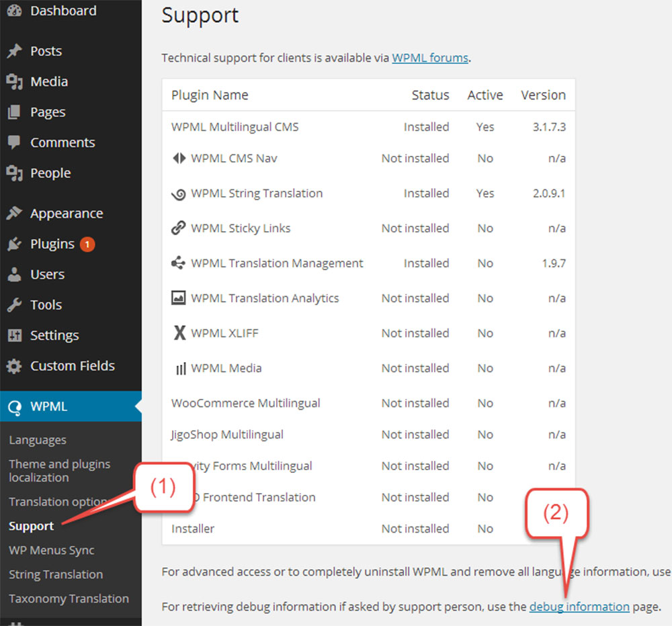Click the Custom Fields gear icon
Viewport: 672px width, 626px height.
[x=14, y=366]
